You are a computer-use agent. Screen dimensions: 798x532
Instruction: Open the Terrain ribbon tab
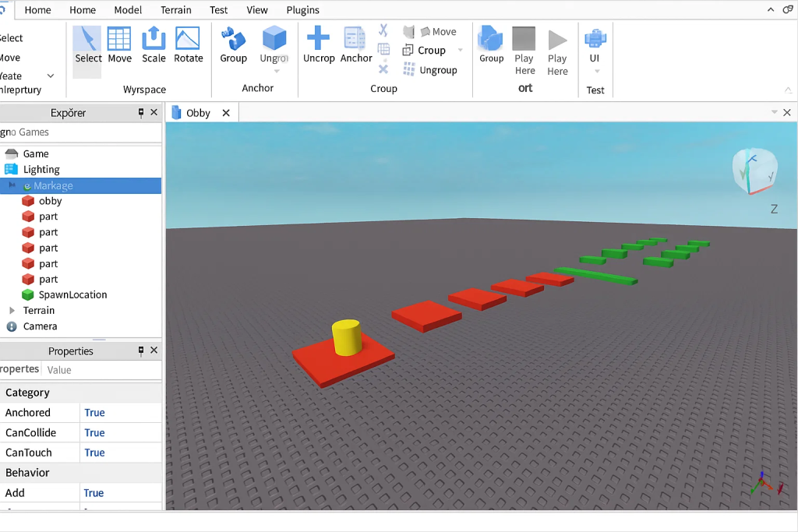tap(175, 9)
